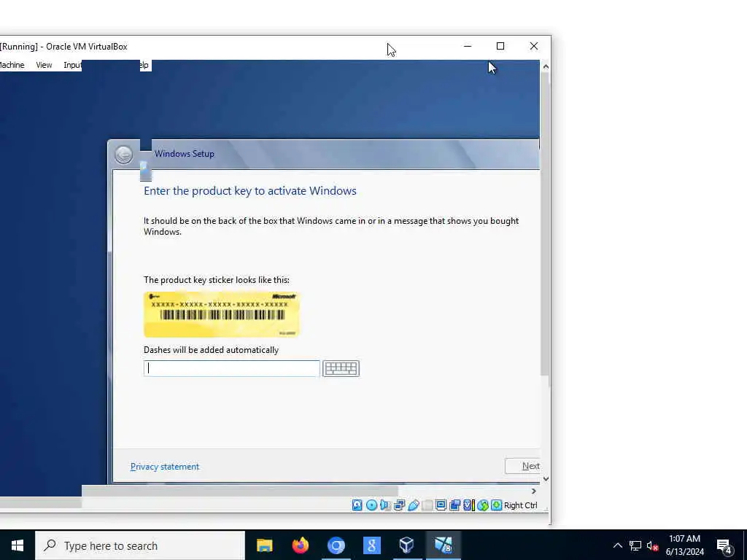Minimize the VirtualBox window
Screen dimensions: 747x560
[468, 46]
